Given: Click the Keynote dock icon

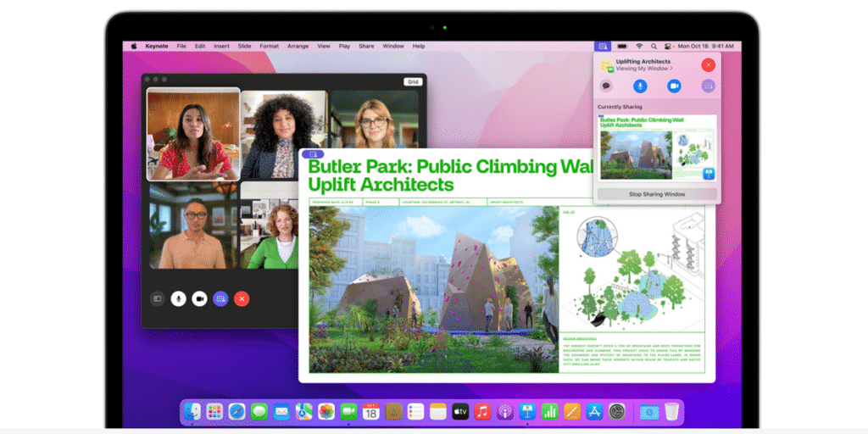Looking at the screenshot, I should click(527, 411).
